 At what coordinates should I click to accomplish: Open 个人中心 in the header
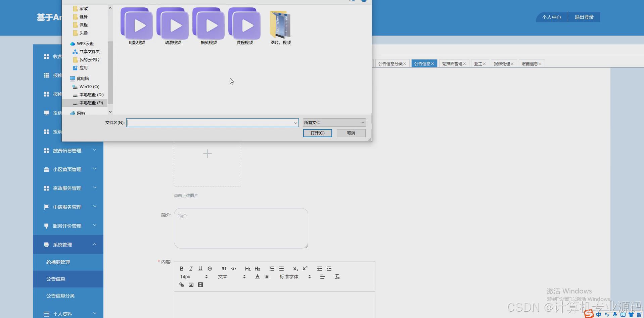[x=552, y=17]
